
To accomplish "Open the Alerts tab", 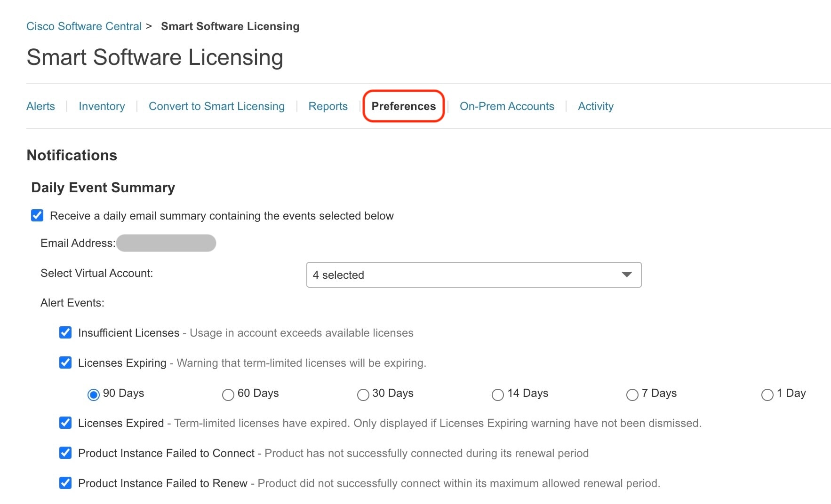I will pyautogui.click(x=40, y=106).
